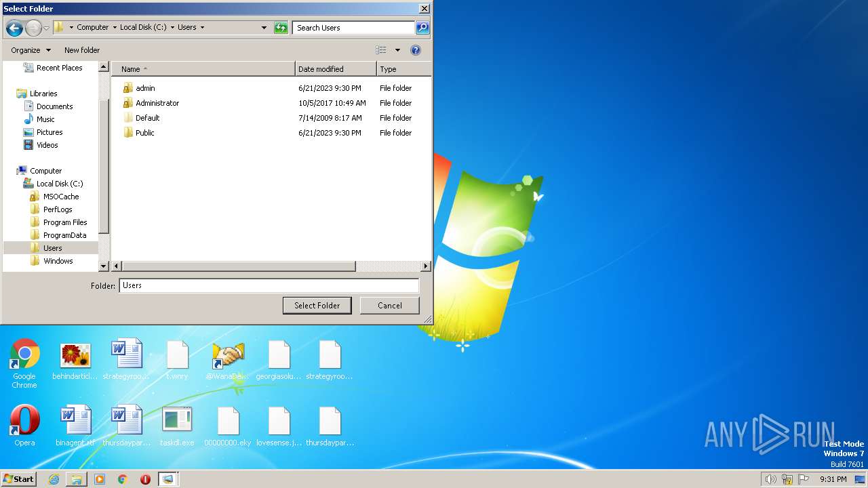This screenshot has width=868, height=488.
Task: Open Documents library in sidebar
Action: (x=49, y=106)
